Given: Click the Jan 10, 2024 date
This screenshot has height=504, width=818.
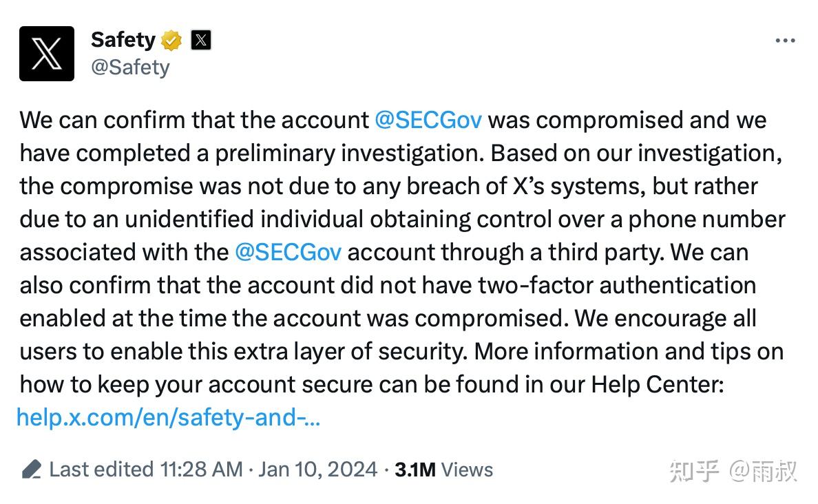Looking at the screenshot, I should [317, 470].
